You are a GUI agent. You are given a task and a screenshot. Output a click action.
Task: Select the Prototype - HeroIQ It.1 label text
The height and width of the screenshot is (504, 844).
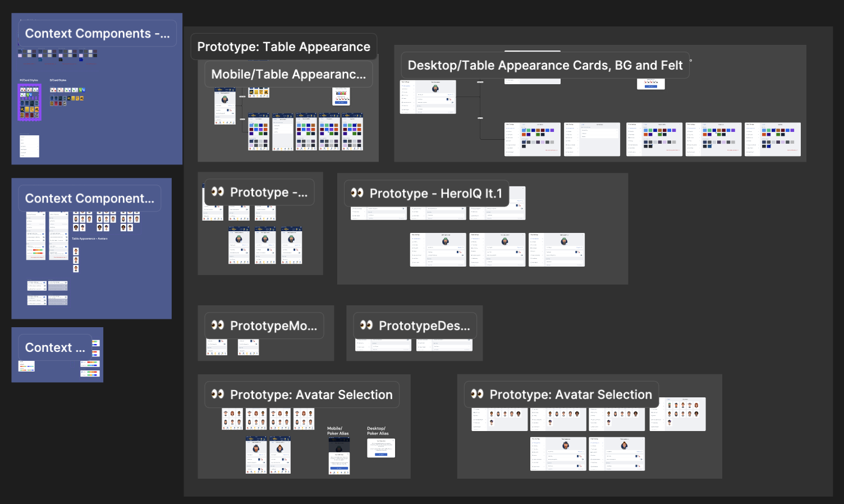(435, 194)
